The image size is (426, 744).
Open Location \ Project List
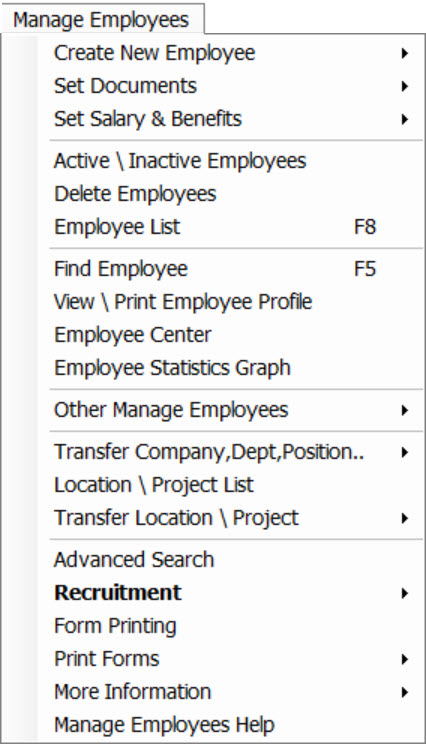coord(231,485)
